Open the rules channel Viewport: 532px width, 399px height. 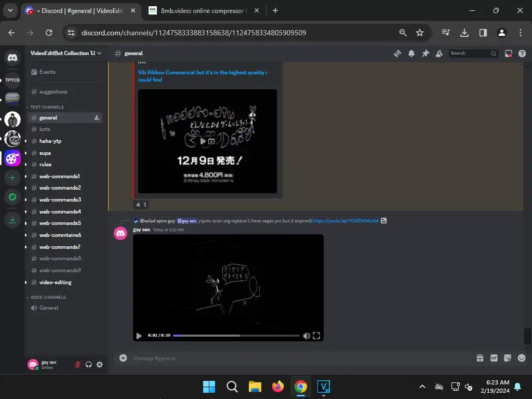[x=65, y=165]
